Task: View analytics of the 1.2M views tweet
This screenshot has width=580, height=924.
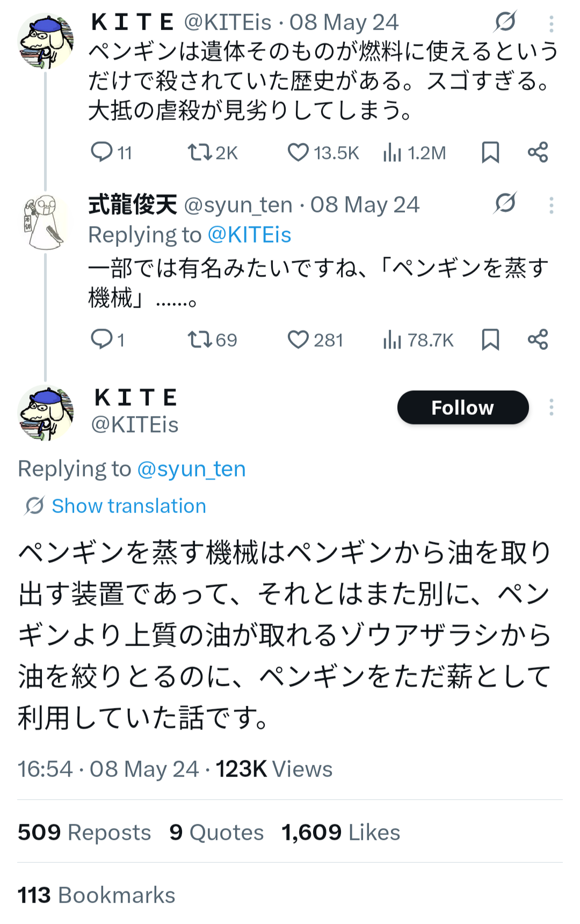Action: [393, 152]
